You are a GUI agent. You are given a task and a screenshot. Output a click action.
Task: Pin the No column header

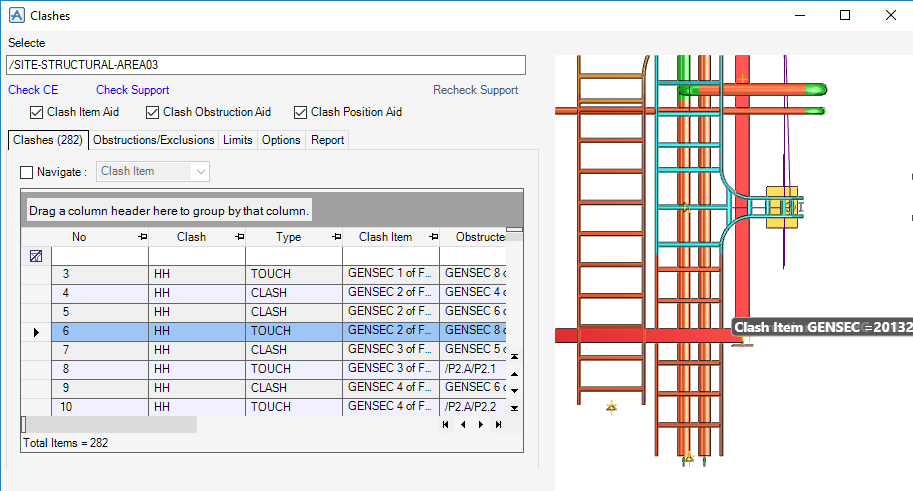click(143, 236)
